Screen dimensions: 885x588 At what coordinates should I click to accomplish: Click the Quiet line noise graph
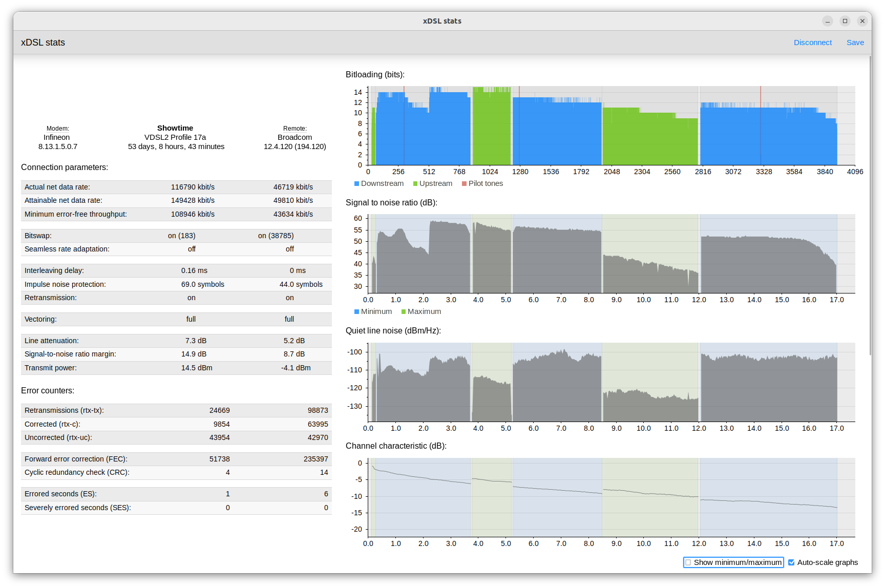point(612,382)
